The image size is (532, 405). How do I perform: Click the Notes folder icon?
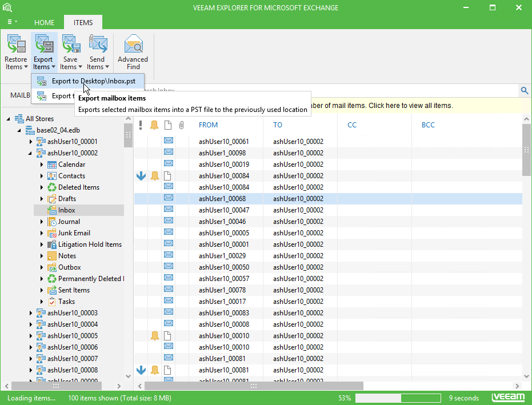(x=52, y=256)
